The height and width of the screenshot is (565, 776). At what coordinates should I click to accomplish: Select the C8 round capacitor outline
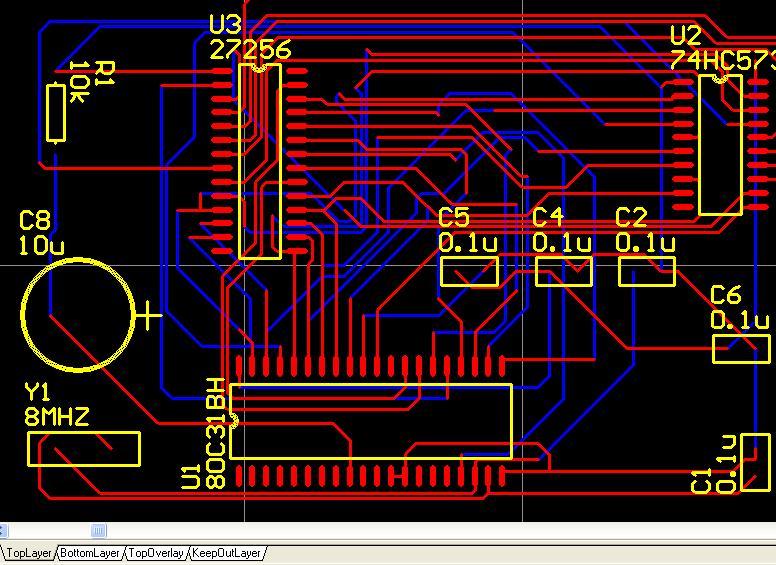(78, 314)
